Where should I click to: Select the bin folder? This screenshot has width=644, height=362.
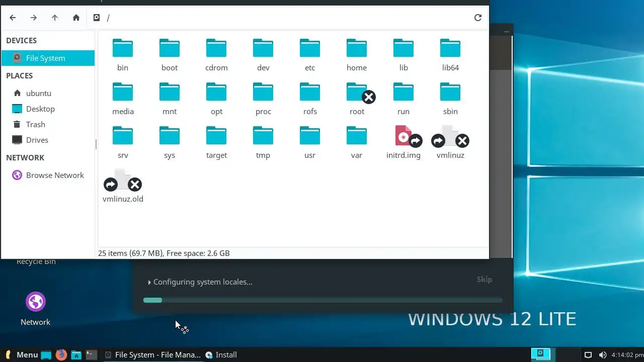point(123,55)
